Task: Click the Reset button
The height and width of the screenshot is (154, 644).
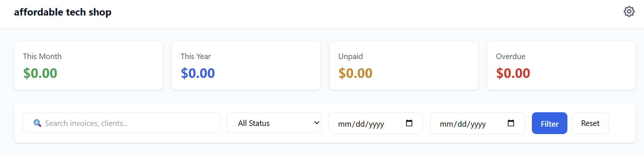Action: tap(590, 123)
